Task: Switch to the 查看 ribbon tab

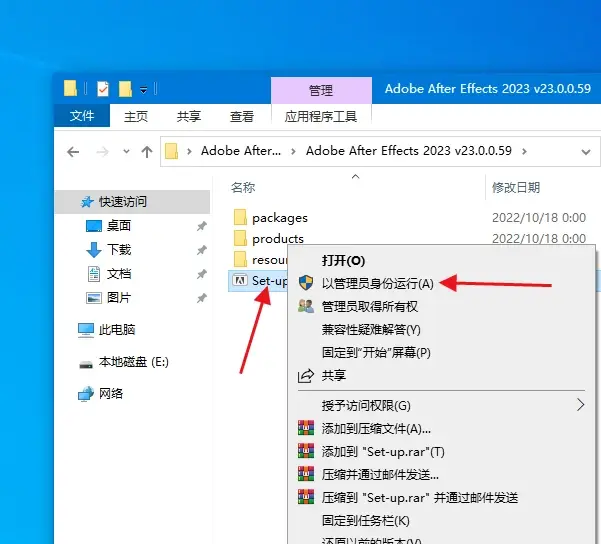Action: [241, 116]
